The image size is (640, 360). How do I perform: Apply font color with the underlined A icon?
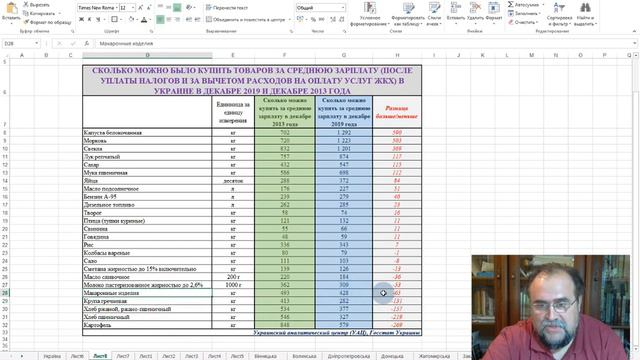(144, 19)
